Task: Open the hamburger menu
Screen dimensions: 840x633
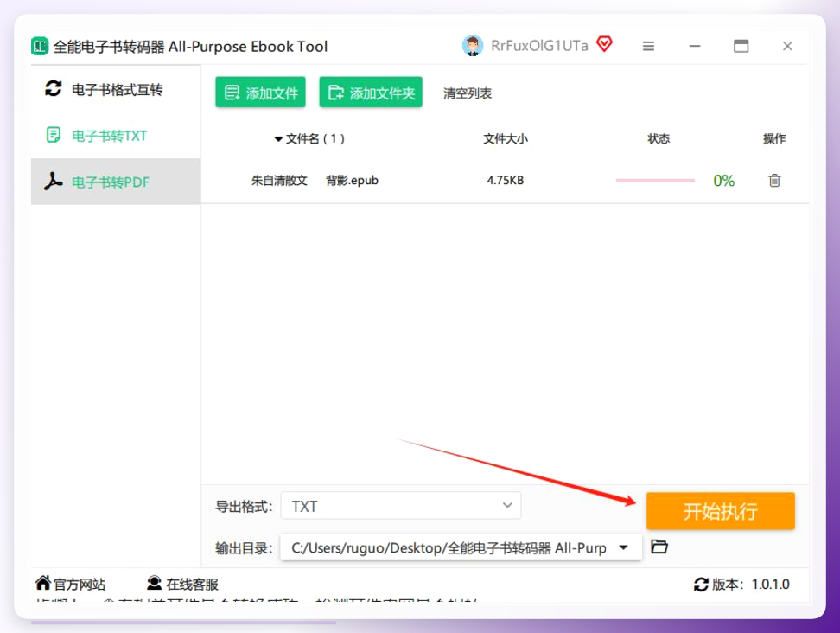Action: [648, 46]
